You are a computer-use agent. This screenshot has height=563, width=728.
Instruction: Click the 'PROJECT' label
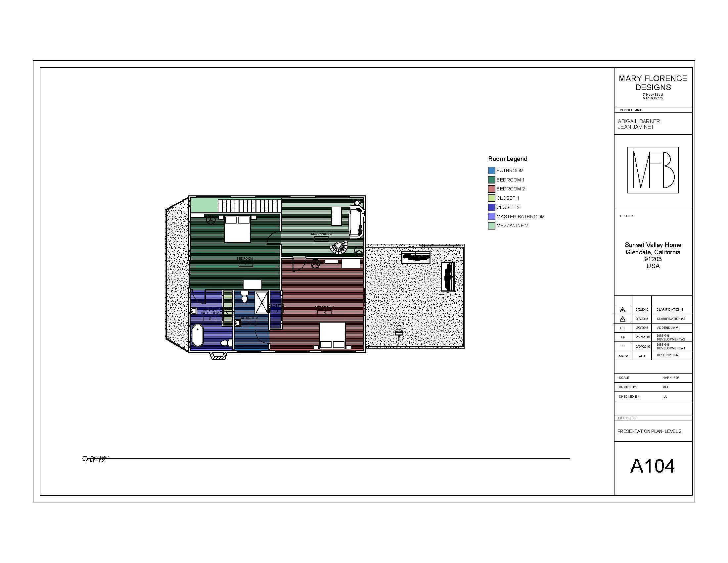[x=628, y=216]
